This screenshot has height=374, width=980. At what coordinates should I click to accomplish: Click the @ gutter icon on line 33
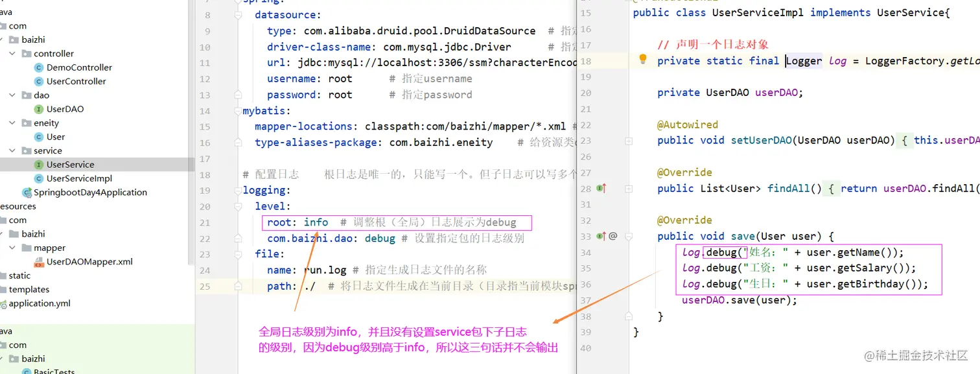[x=612, y=237]
